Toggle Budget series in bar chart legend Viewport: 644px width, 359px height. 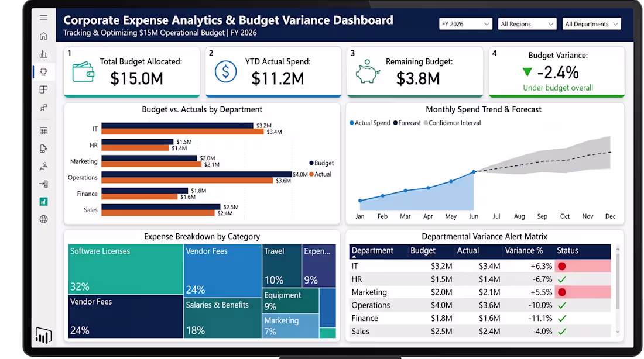pyautogui.click(x=321, y=163)
